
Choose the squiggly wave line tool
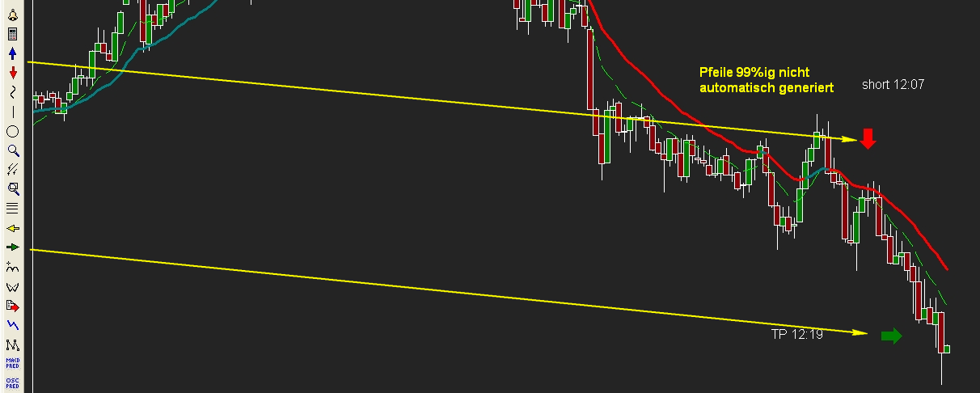(12, 91)
